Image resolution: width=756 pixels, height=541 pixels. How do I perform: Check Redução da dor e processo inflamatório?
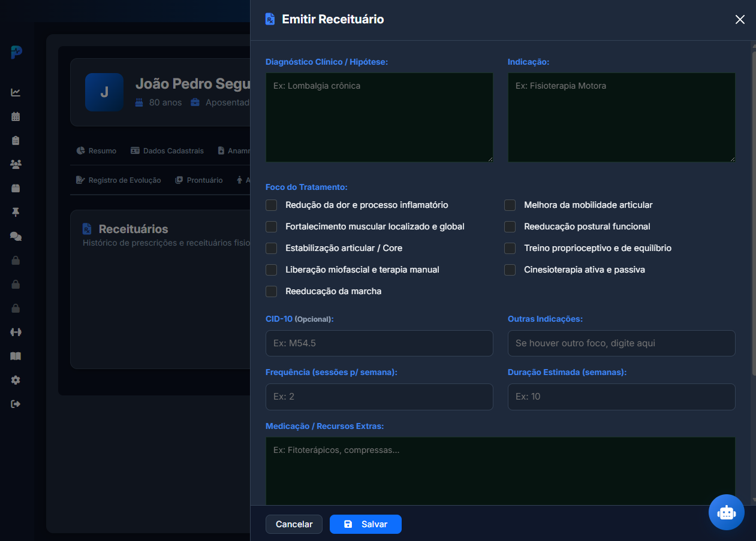click(x=271, y=205)
